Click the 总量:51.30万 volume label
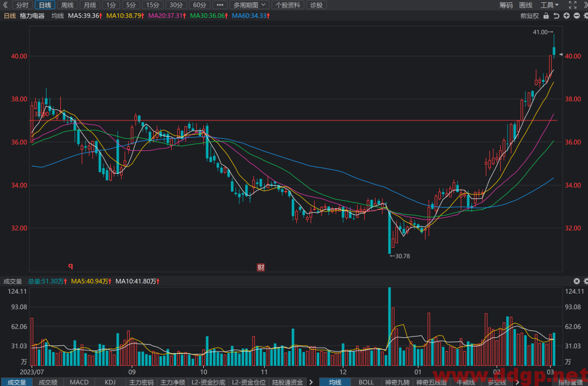This screenshot has width=588, height=386. click(x=48, y=281)
